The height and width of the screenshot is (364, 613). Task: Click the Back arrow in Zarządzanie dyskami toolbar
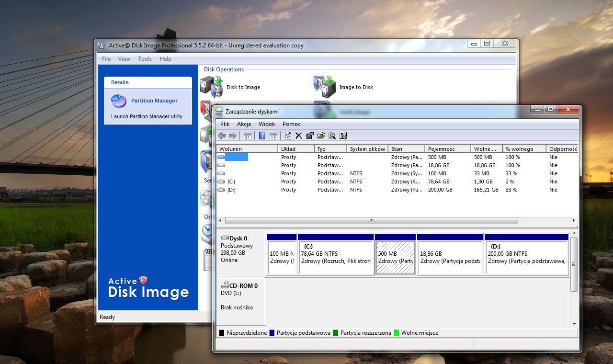click(x=222, y=136)
